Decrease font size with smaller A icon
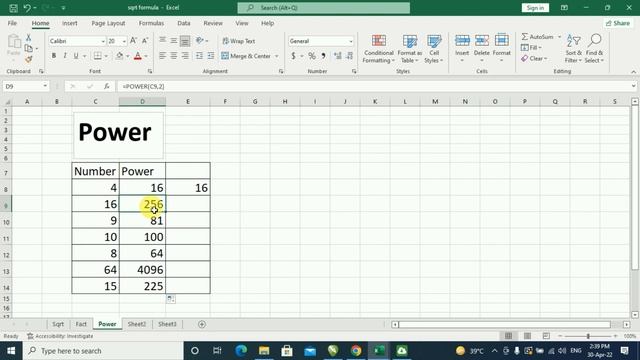This screenshot has height=360, width=640. (x=145, y=41)
